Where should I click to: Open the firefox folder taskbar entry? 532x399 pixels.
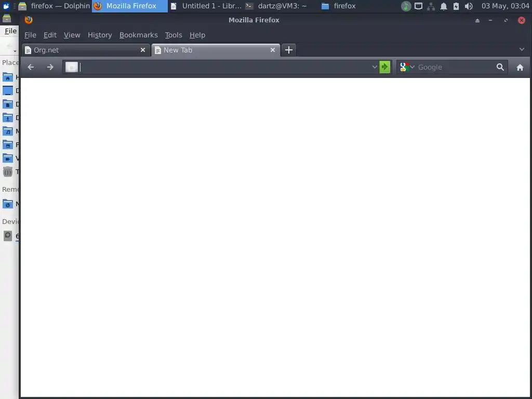coord(357,6)
